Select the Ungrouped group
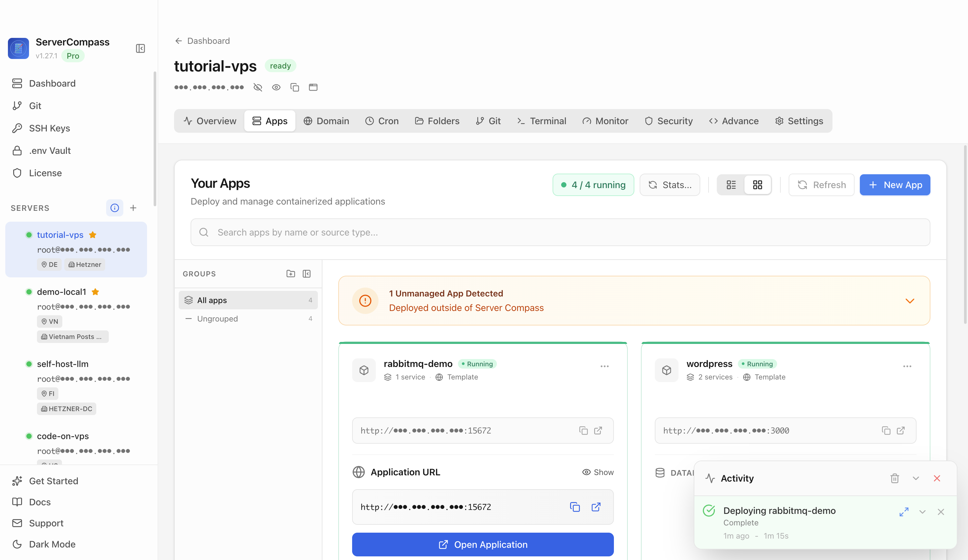The image size is (968, 560). pos(248,319)
